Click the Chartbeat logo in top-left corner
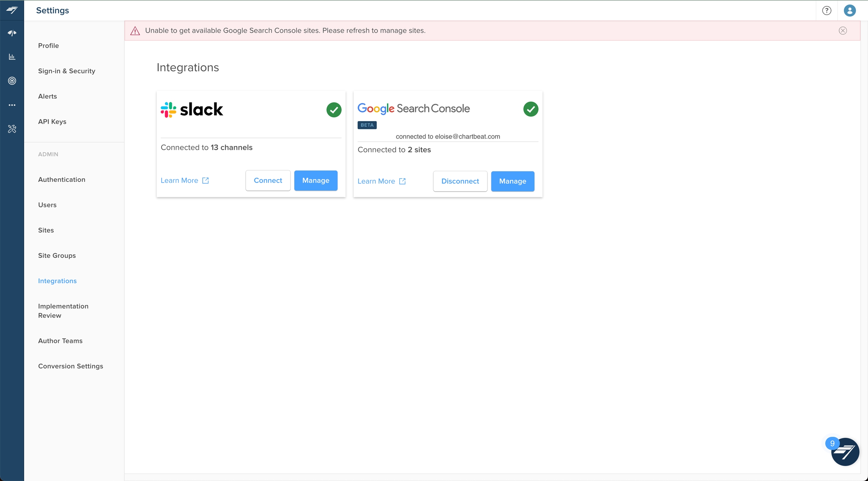The image size is (868, 481). [x=12, y=10]
